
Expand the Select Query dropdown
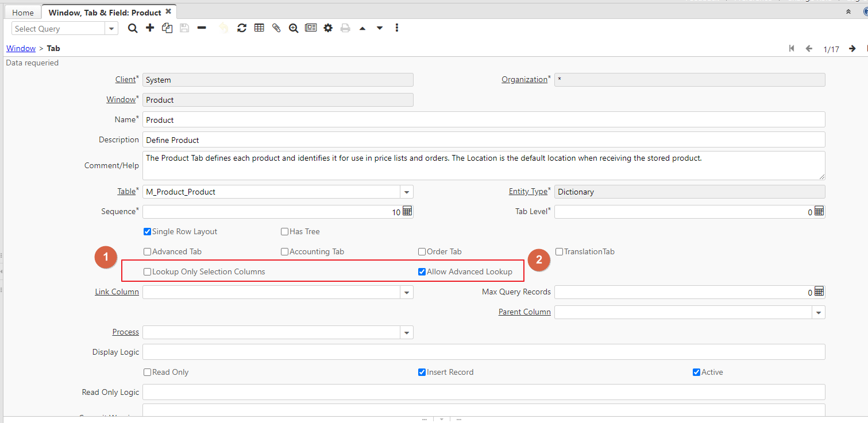111,29
